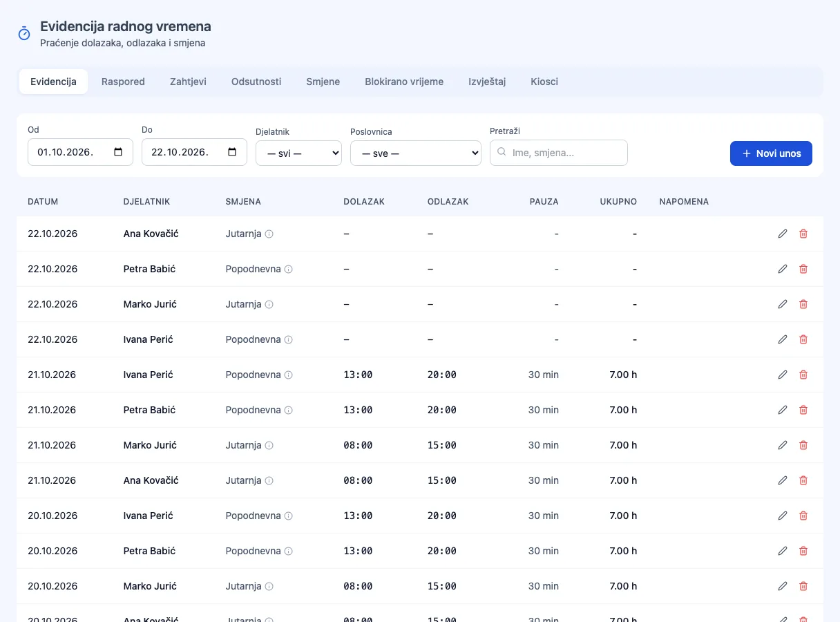Image resolution: width=840 pixels, height=622 pixels.
Task: Delete Ivana Perić's 20.10.2026 entry
Action: pos(803,516)
